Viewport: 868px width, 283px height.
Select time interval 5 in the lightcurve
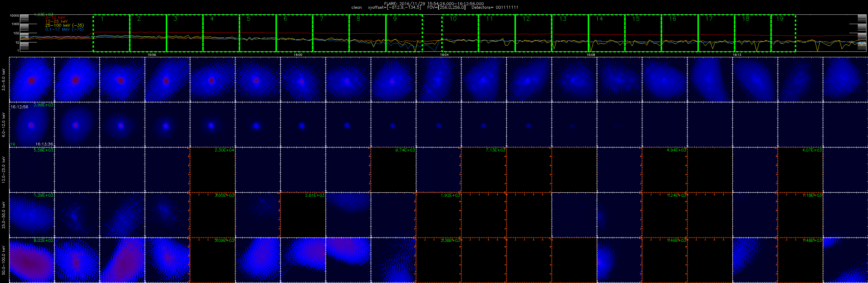tap(258, 33)
